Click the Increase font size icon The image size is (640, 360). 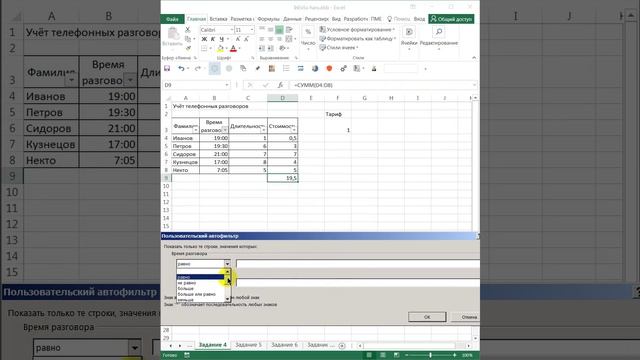238,39
